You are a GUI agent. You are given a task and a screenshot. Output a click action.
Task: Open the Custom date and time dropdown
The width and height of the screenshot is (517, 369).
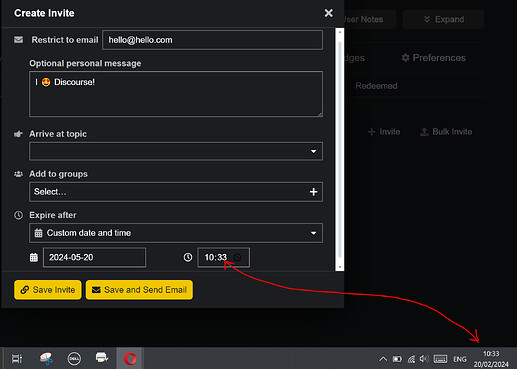tap(176, 233)
